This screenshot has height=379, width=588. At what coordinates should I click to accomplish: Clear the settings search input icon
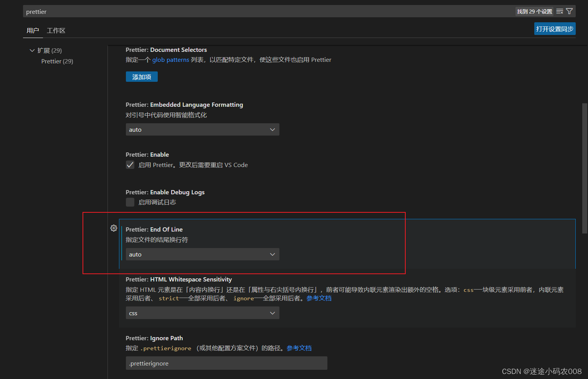(560, 12)
